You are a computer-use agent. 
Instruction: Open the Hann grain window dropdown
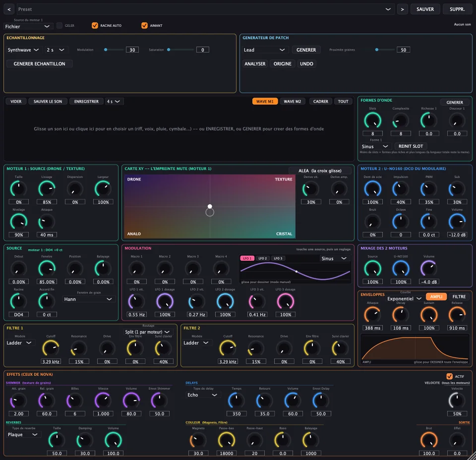(x=89, y=299)
